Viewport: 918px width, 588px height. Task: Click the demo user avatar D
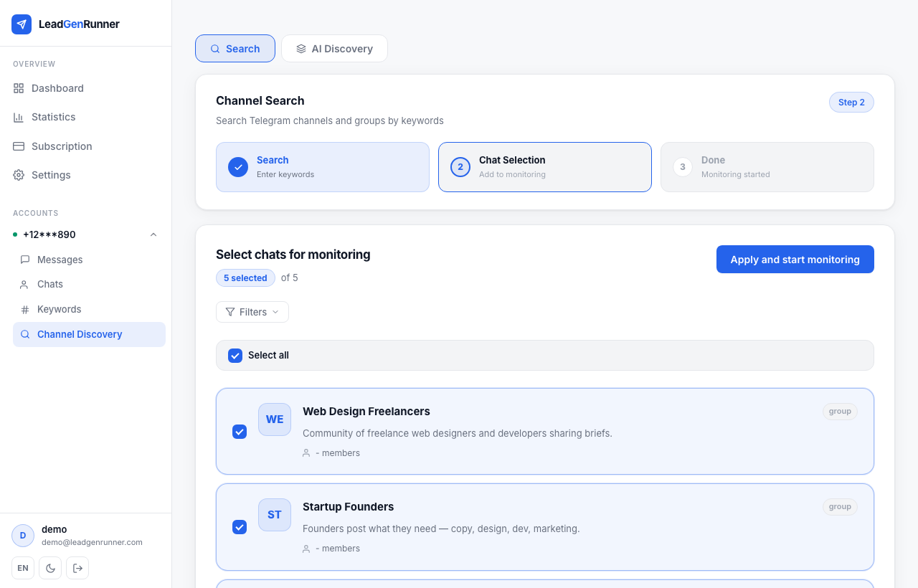[23, 536]
